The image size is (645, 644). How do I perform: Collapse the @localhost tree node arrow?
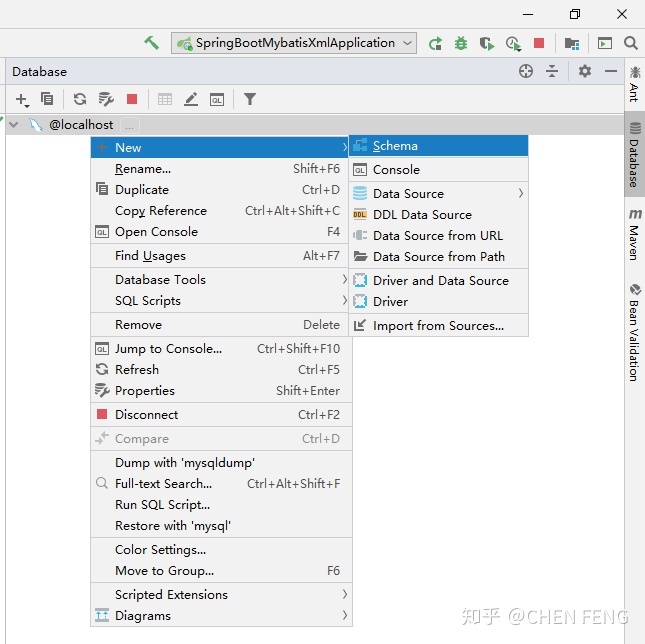coord(14,124)
